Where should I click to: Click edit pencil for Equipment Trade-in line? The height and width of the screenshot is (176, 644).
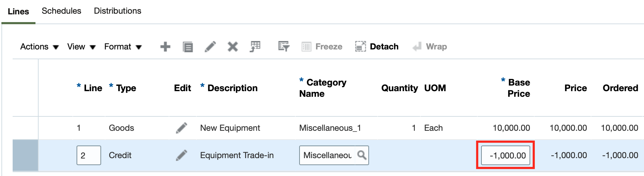(182, 155)
